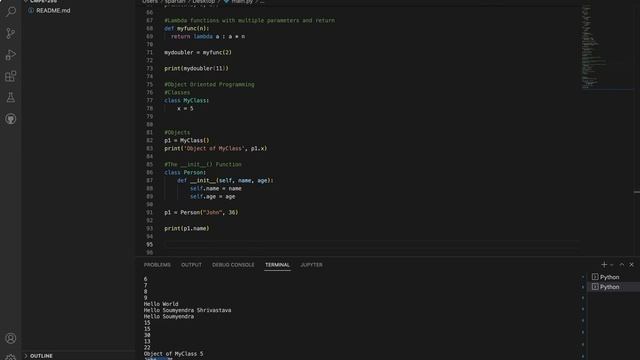Create a new terminal with plus icon

point(604,264)
